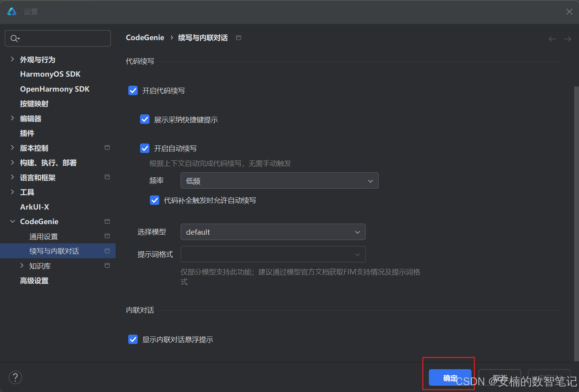Click CodeGenie in the breadcrumb

point(145,37)
